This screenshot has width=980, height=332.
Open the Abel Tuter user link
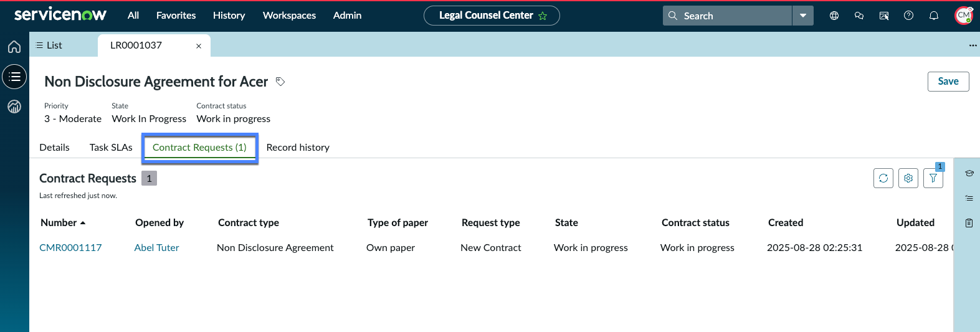[156, 248]
